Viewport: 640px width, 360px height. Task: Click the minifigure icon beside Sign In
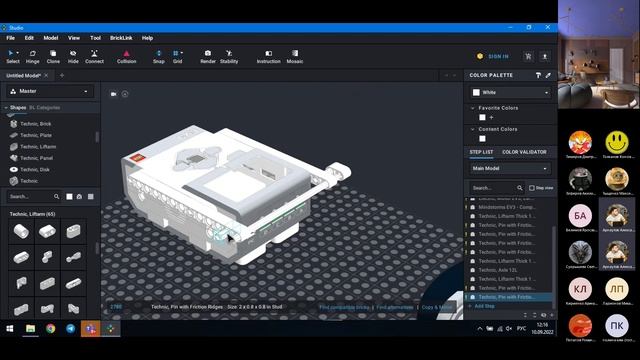pyautogui.click(x=528, y=57)
